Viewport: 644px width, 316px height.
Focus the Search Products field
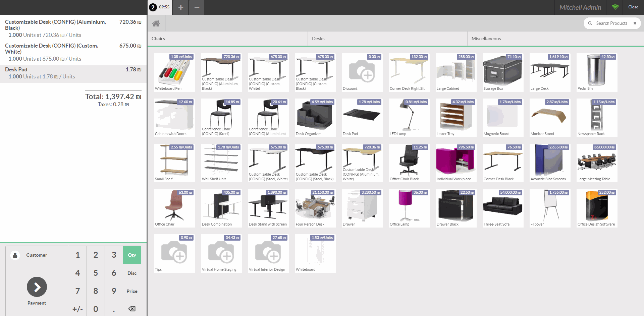(x=612, y=23)
